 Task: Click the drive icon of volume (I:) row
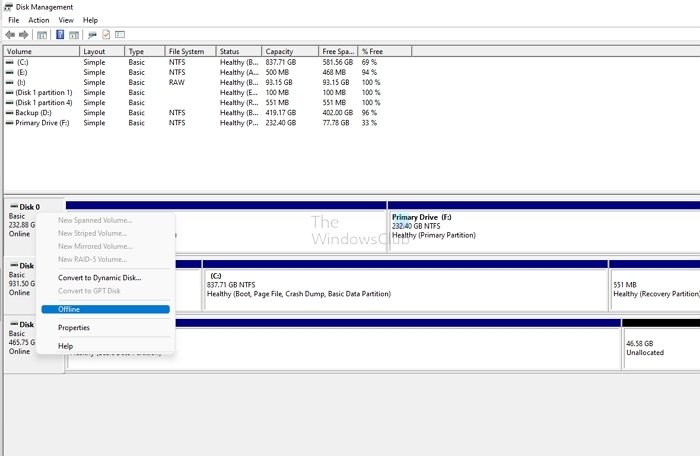click(9, 83)
